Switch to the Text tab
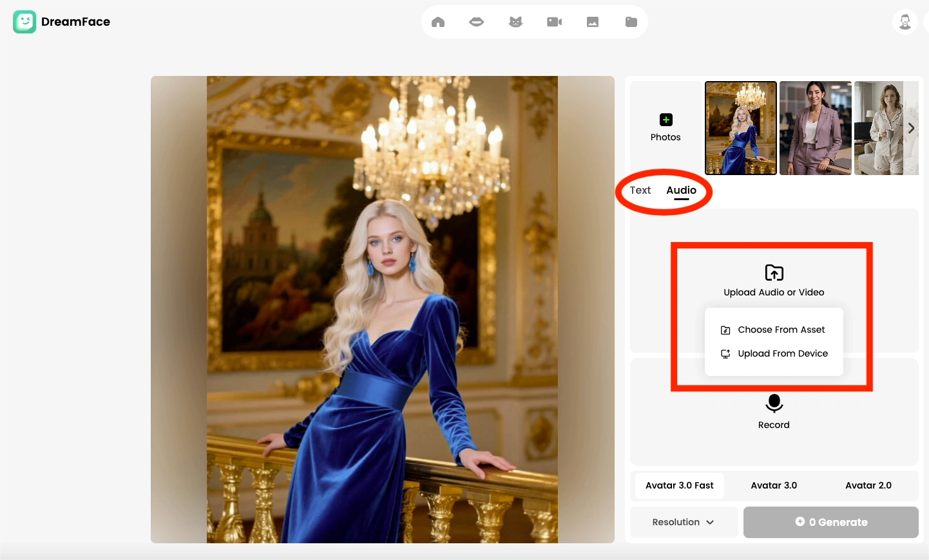 click(640, 191)
